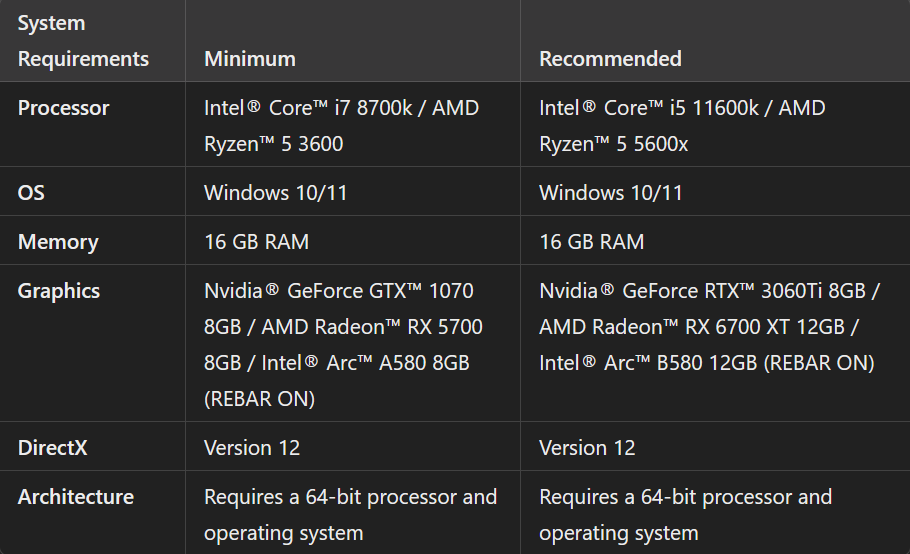Screen dimensions: 910x554
Task: Click the recommended Windows 10/11 cell
Action: click(611, 193)
